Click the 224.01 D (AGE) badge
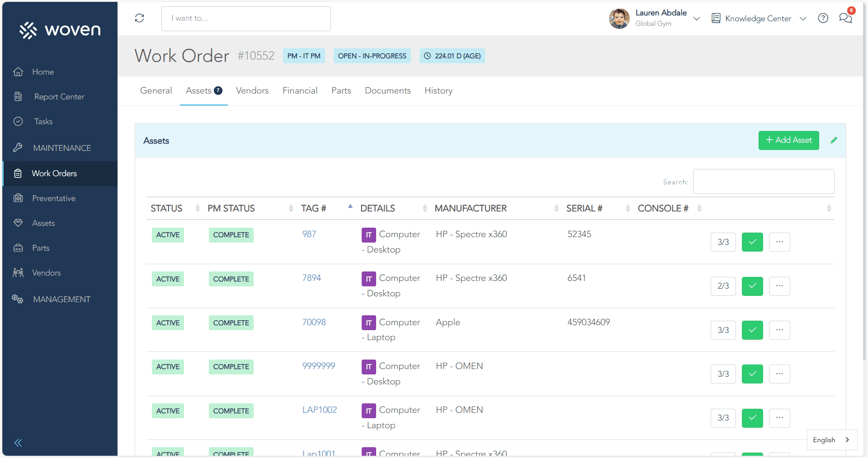Screen dimensions: 868x458 (452, 56)
